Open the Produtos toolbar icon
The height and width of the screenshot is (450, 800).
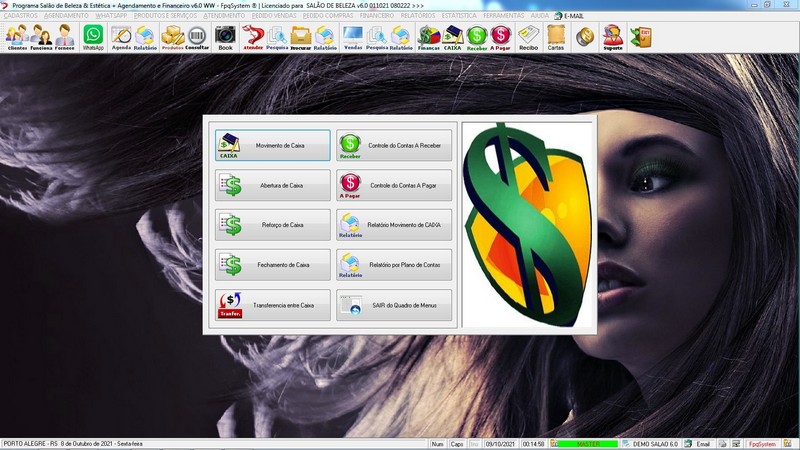pos(172,38)
